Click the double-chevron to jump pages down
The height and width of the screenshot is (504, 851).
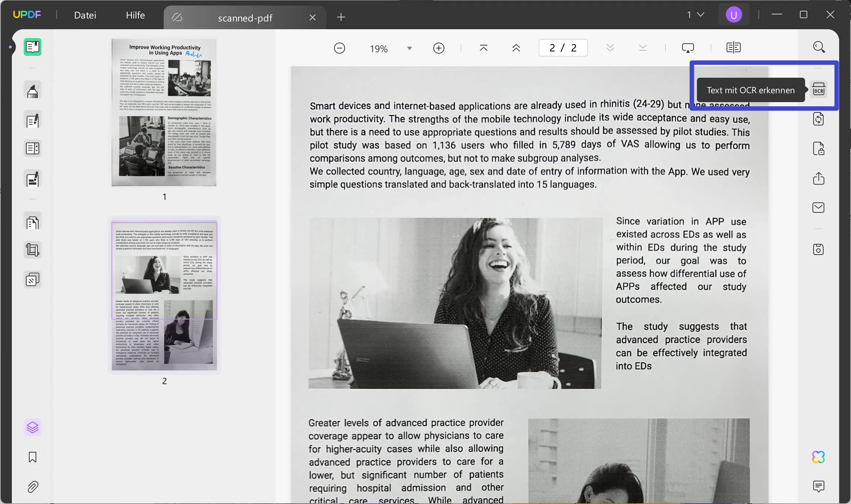tap(610, 48)
